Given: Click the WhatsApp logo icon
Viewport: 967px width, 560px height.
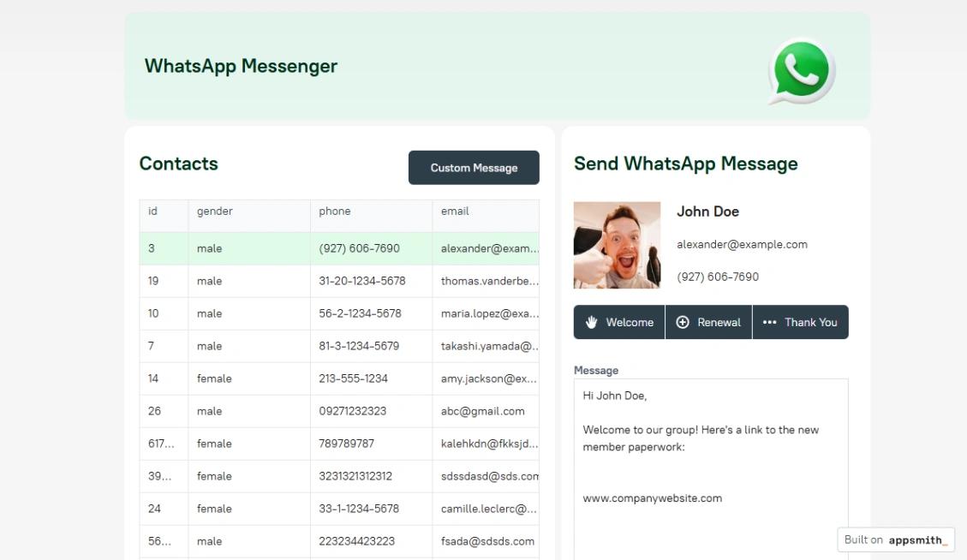Looking at the screenshot, I should tap(801, 71).
